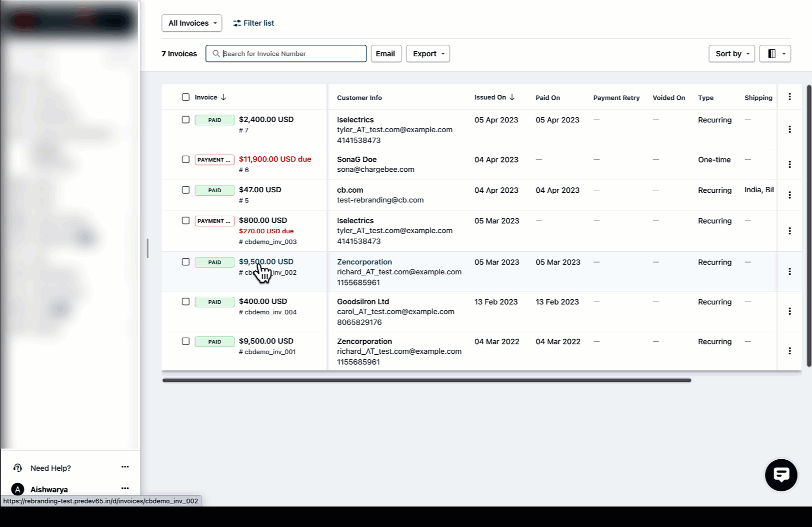The image size is (812, 527).
Task: Open the live chat widget icon
Action: pyautogui.click(x=781, y=475)
